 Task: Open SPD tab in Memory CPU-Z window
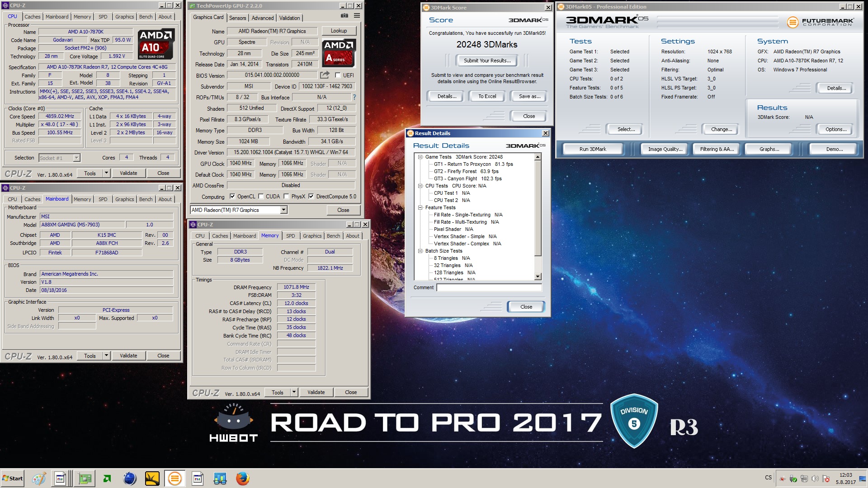point(290,236)
